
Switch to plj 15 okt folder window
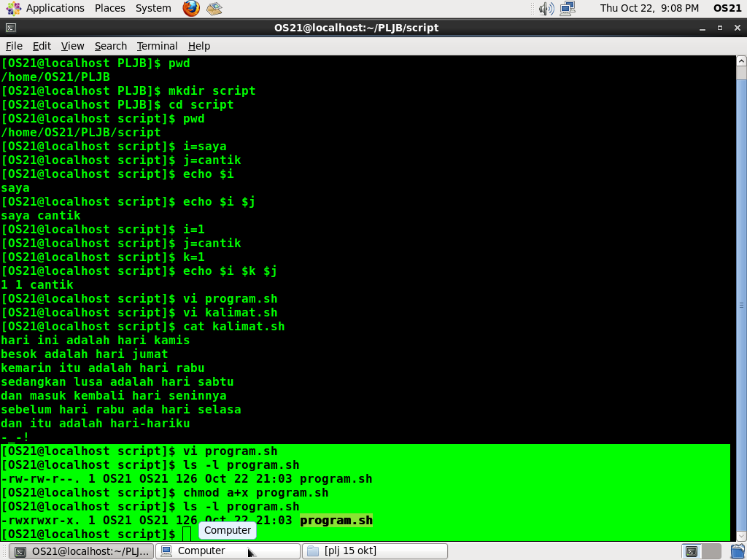coord(375,551)
